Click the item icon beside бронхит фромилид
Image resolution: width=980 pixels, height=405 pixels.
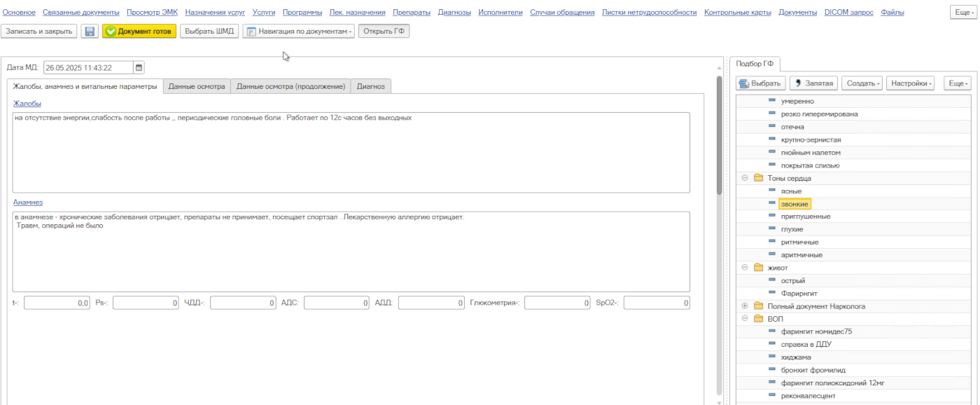pyautogui.click(x=772, y=370)
